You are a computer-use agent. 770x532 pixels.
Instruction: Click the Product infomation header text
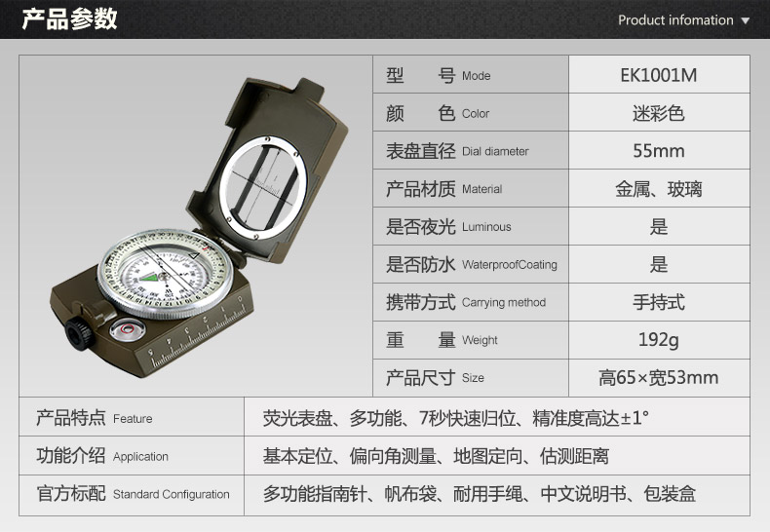[675, 20]
